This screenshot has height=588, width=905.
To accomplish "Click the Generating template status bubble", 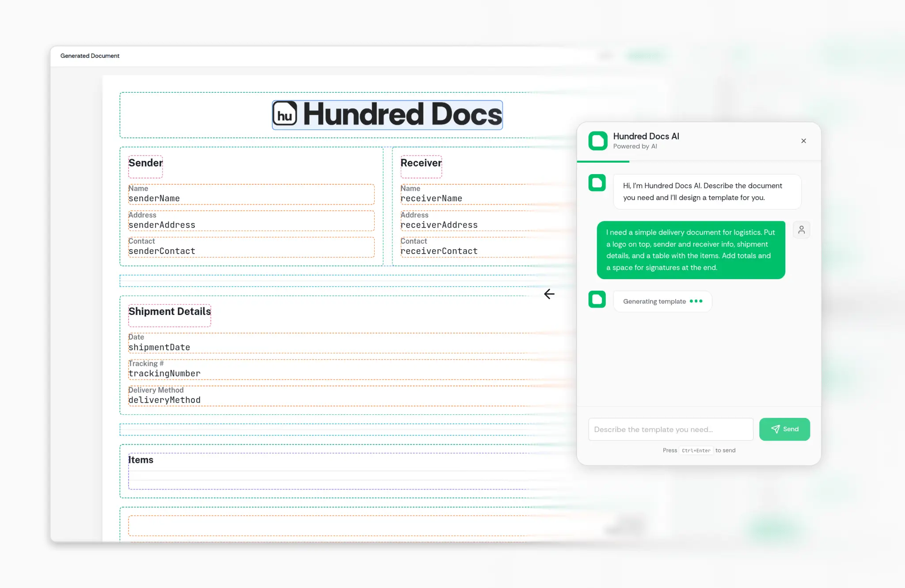I will (662, 301).
